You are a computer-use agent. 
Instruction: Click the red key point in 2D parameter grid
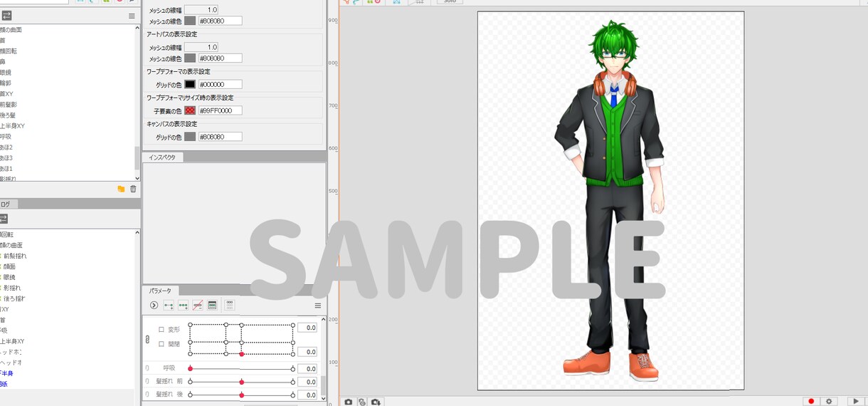tap(242, 354)
